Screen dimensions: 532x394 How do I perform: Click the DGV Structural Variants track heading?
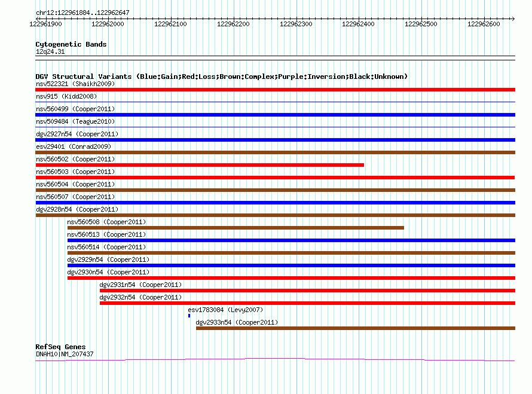(221, 77)
